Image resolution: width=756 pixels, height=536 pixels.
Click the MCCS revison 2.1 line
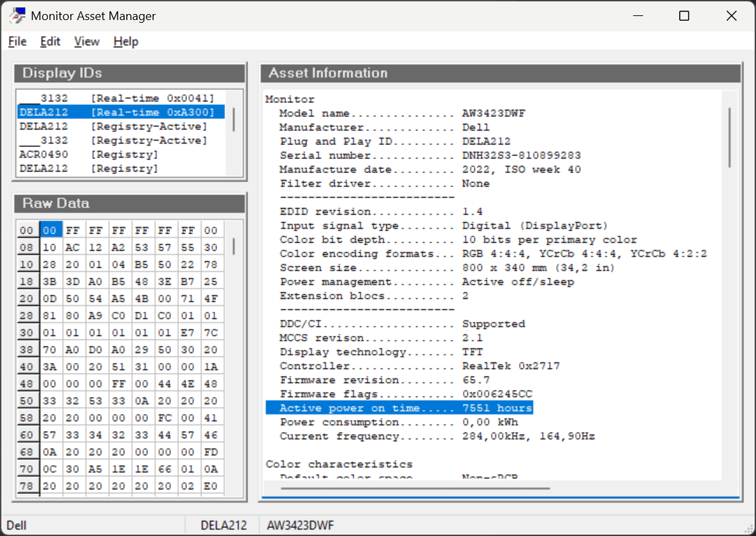coord(381,338)
